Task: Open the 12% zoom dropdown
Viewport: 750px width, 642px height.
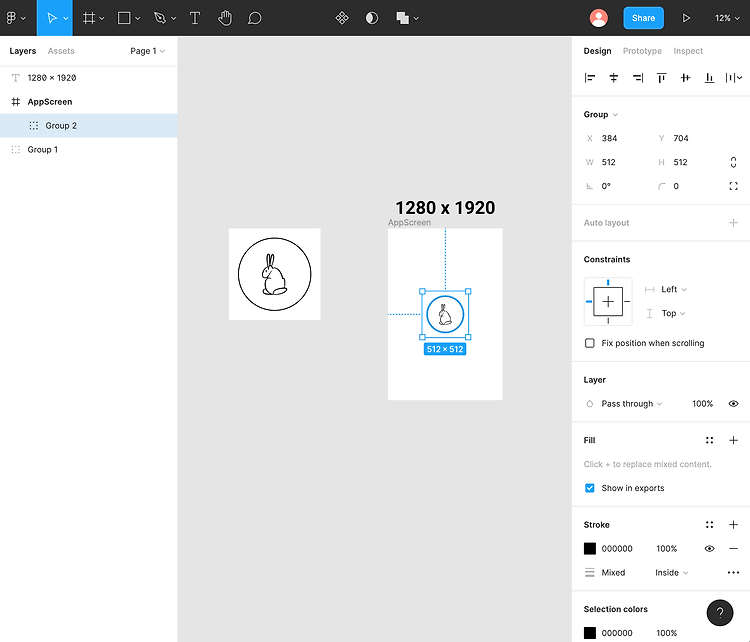Action: pyautogui.click(x=727, y=18)
